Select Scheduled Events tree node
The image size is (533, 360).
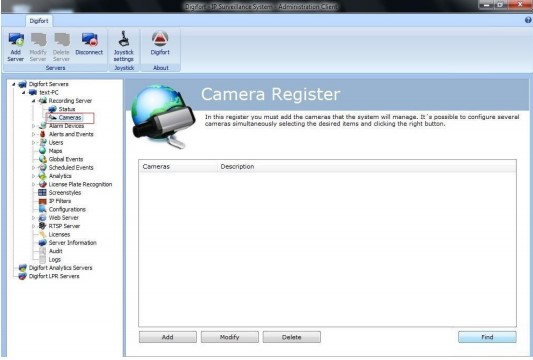click(x=71, y=168)
